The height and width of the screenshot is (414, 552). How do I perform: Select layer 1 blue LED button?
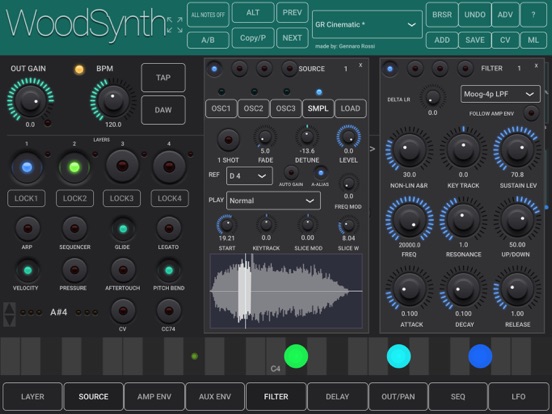point(27,167)
